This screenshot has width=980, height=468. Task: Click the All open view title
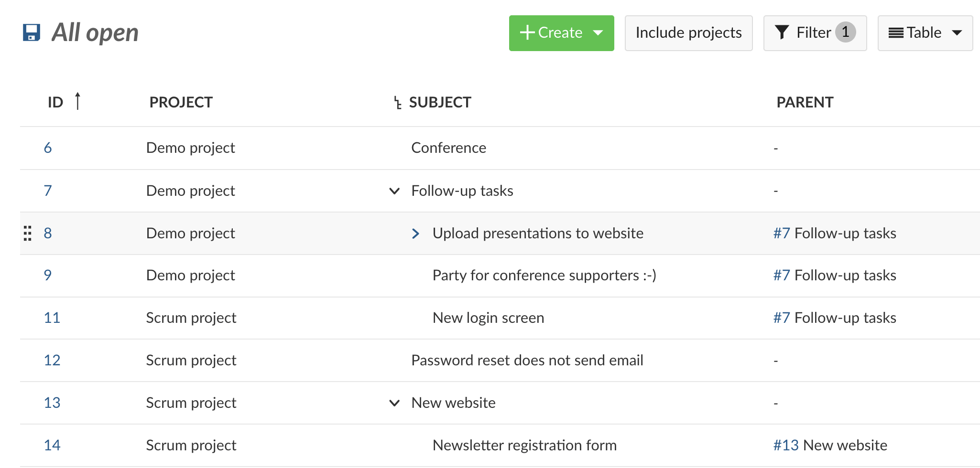pos(95,32)
